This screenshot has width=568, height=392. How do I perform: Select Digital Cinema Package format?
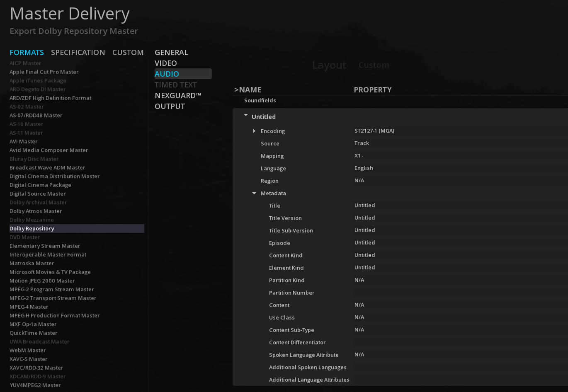(40, 185)
